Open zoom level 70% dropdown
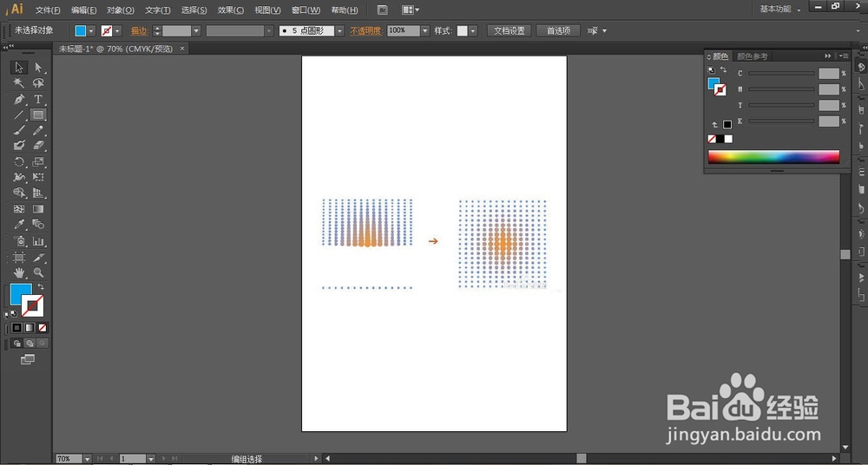The image size is (868, 465). click(x=87, y=459)
